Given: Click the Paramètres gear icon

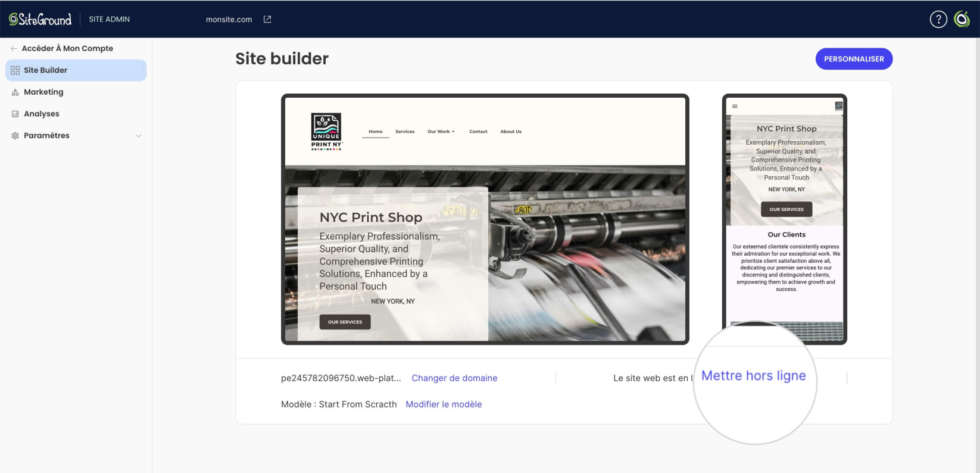Looking at the screenshot, I should click(15, 136).
